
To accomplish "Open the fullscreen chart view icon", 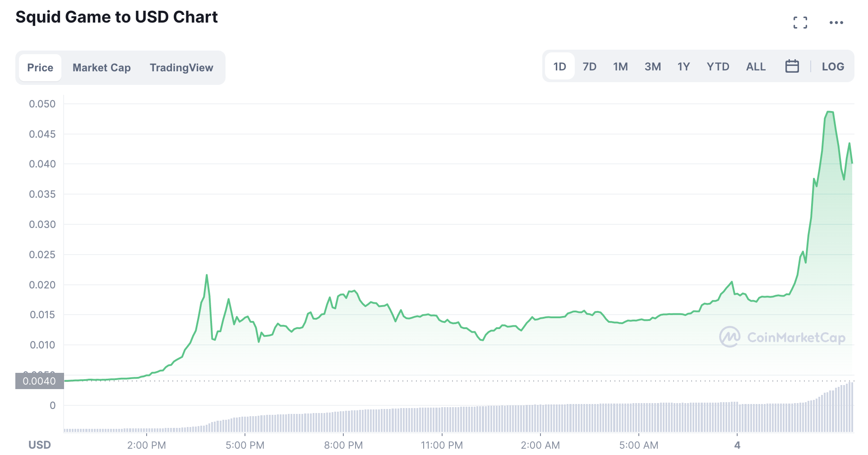I will pyautogui.click(x=800, y=23).
